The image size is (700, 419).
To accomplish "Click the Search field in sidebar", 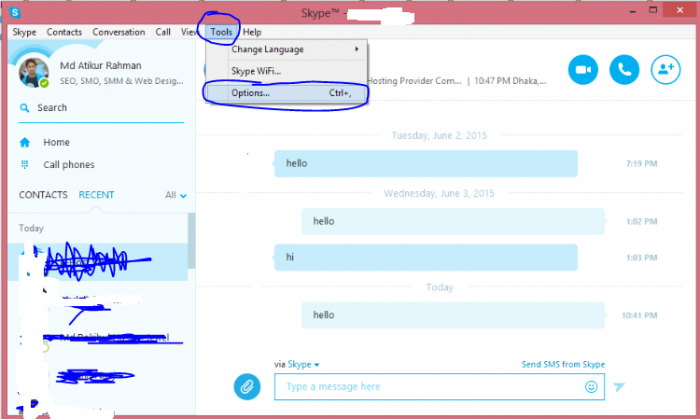I will (101, 108).
